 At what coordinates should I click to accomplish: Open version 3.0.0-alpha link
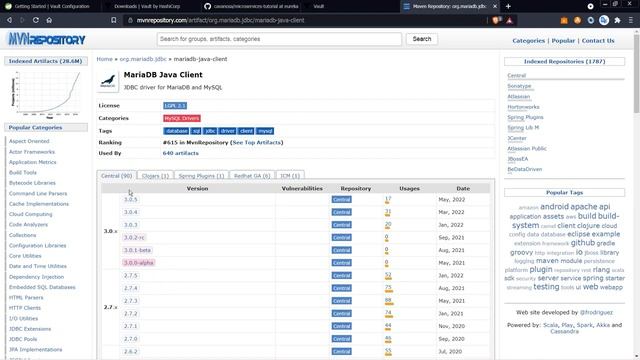[x=138, y=263]
